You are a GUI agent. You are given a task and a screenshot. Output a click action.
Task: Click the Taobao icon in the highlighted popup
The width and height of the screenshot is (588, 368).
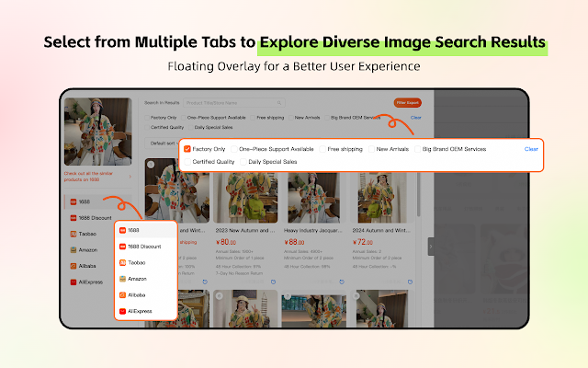click(122, 262)
